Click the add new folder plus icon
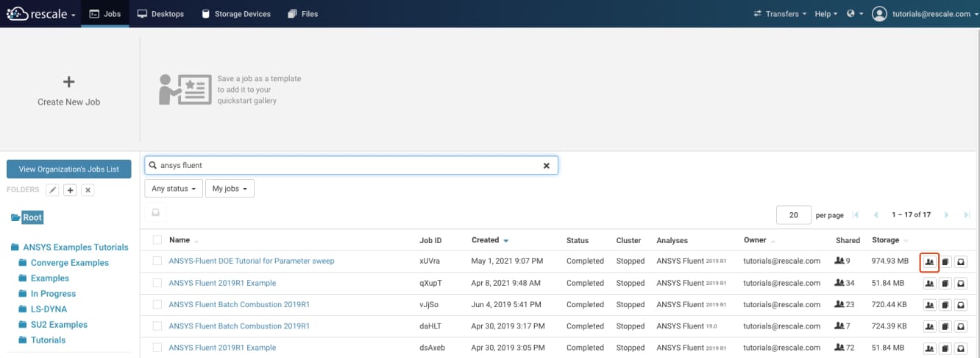The width and height of the screenshot is (980, 358). coord(70,190)
